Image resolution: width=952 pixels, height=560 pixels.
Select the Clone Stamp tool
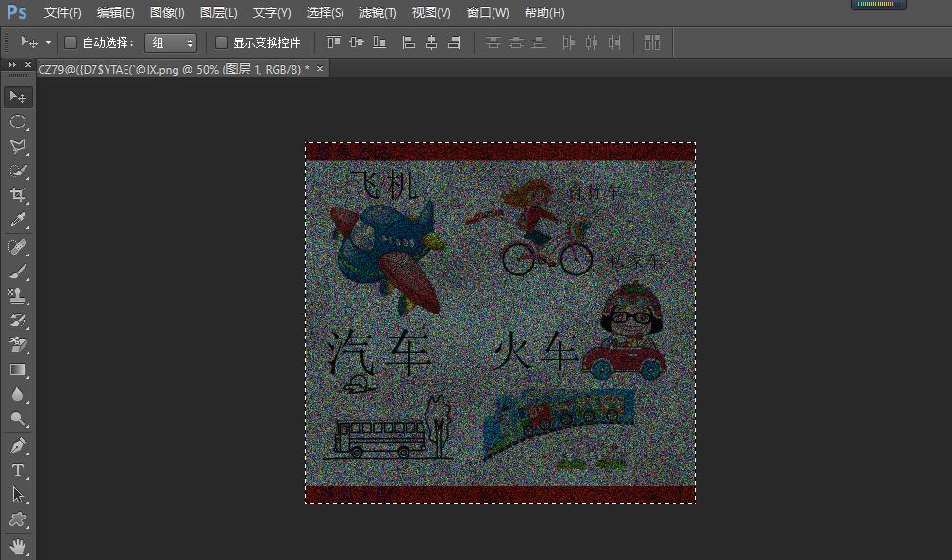[x=19, y=295]
